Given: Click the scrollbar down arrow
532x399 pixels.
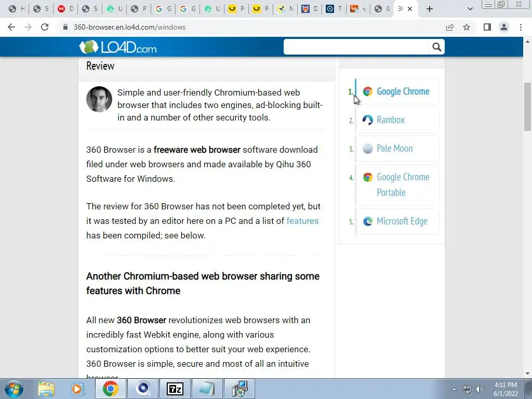Looking at the screenshot, I should 527,374.
